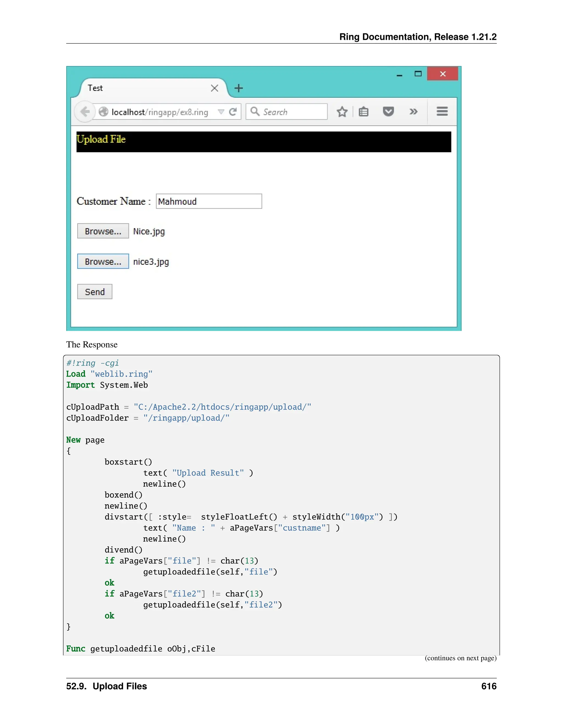Click the globe site identity icon
The width and height of the screenshot is (563, 728).
pyautogui.click(x=103, y=112)
